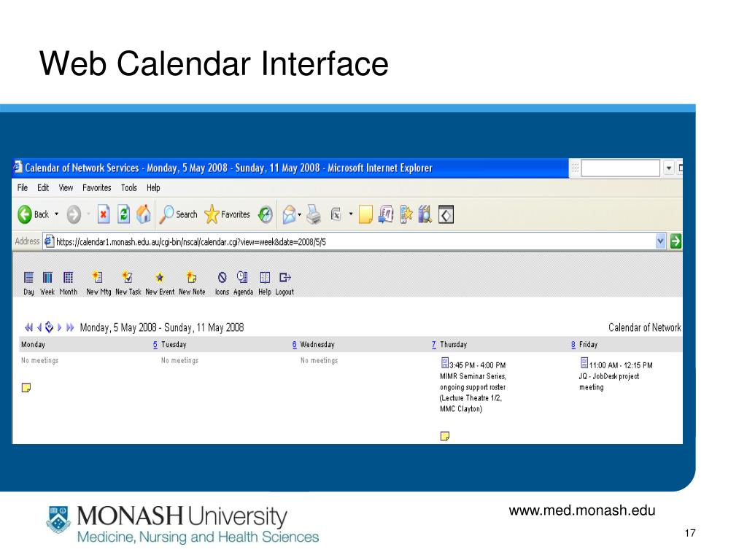Image resolution: width=747 pixels, height=560 pixels.
Task: Create a New Note
Action: (x=192, y=284)
